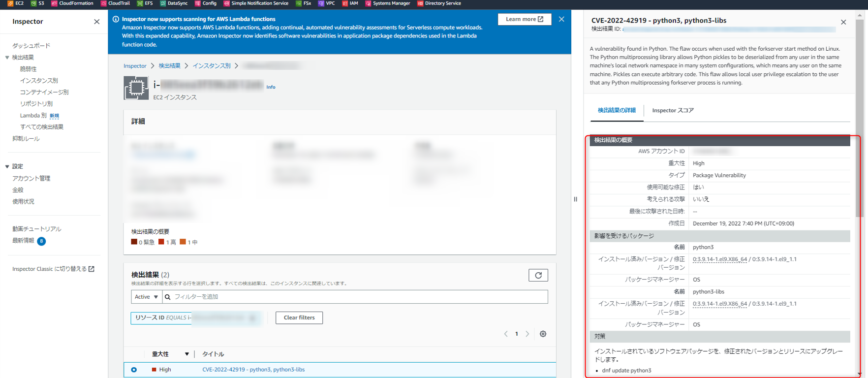Viewport: 868px width, 378px height.
Task: Open 脆弱性 findings view
Action: click(28, 69)
